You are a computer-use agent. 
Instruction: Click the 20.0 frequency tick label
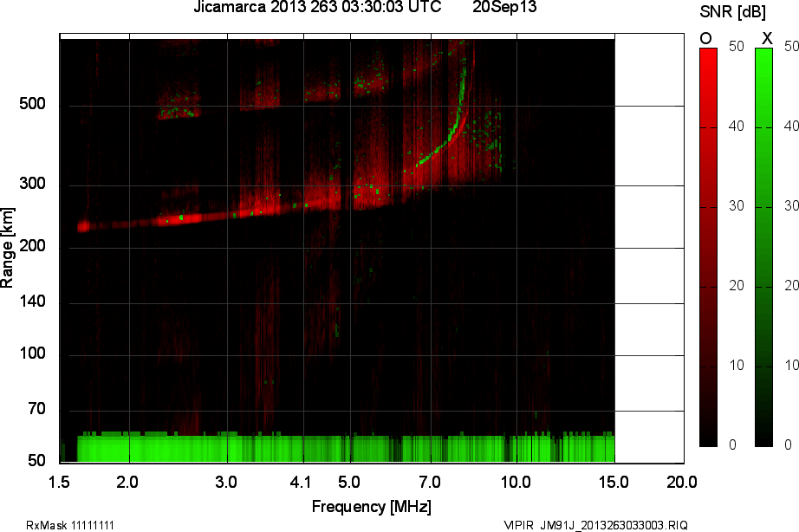[682, 482]
